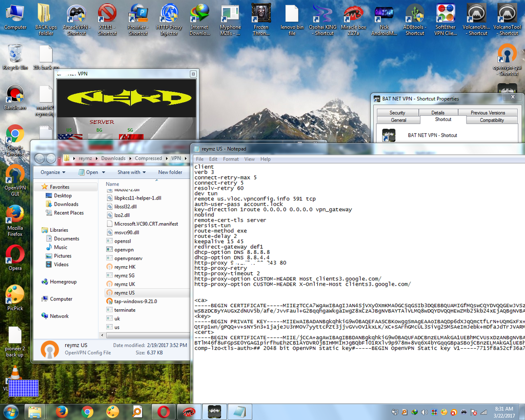Switch to the Compatibility tab
525x420 pixels.
[x=492, y=120]
